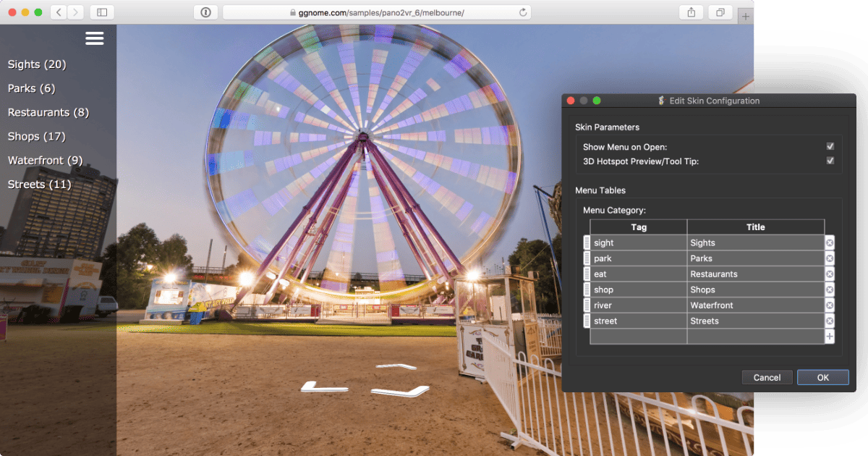Open a new tab with the plus button
868x456 pixels.
tap(746, 15)
